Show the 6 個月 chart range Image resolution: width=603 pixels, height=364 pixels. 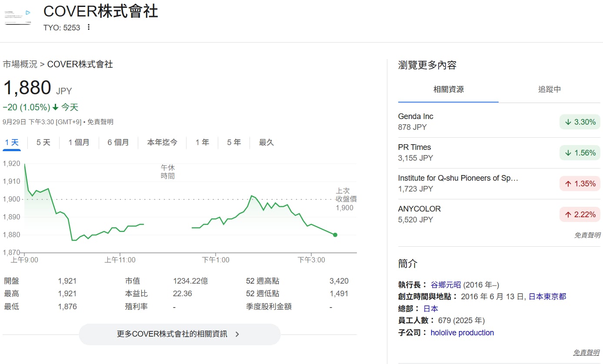click(x=118, y=142)
